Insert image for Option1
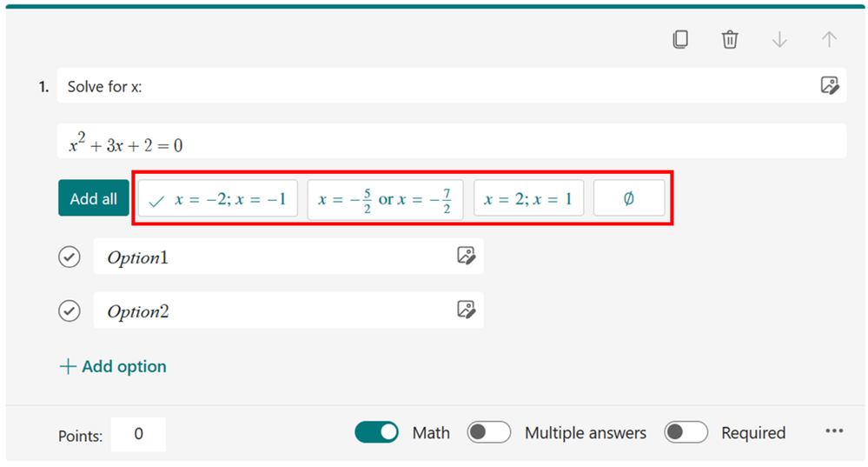Image resolution: width=868 pixels, height=467 pixels. click(x=466, y=256)
